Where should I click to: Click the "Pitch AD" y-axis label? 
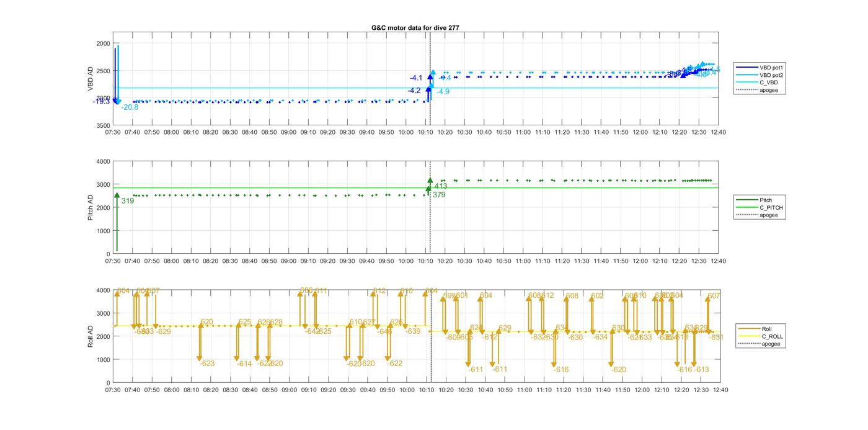pos(91,208)
